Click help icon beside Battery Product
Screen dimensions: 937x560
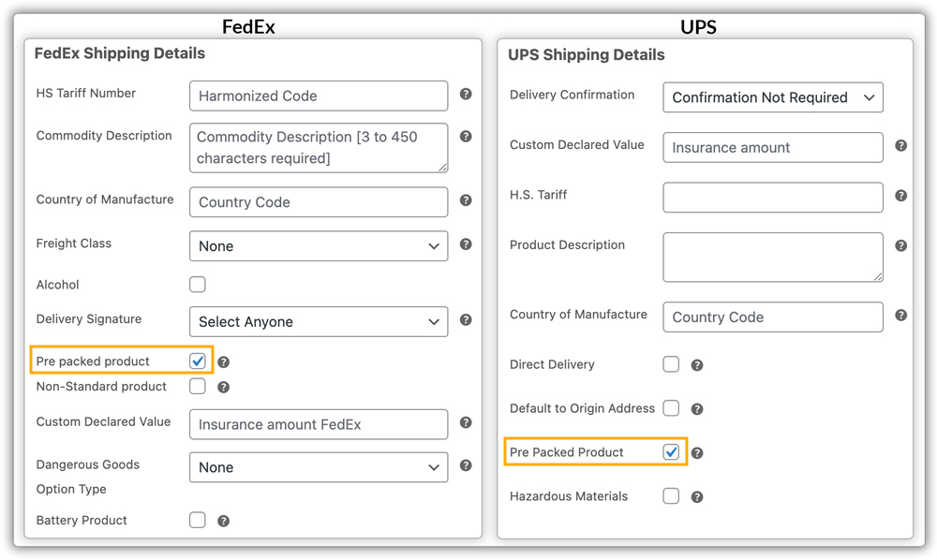tap(223, 522)
